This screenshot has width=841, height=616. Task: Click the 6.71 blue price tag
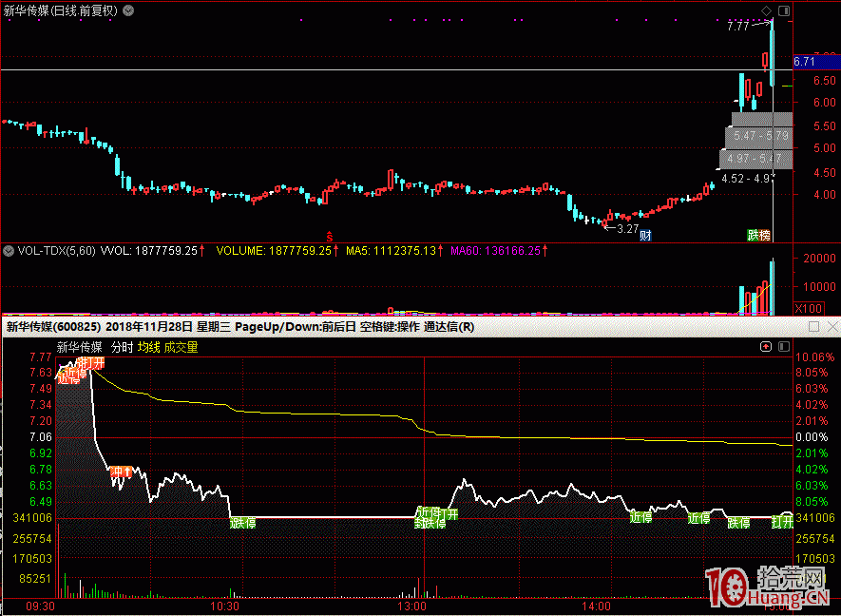tap(816, 62)
